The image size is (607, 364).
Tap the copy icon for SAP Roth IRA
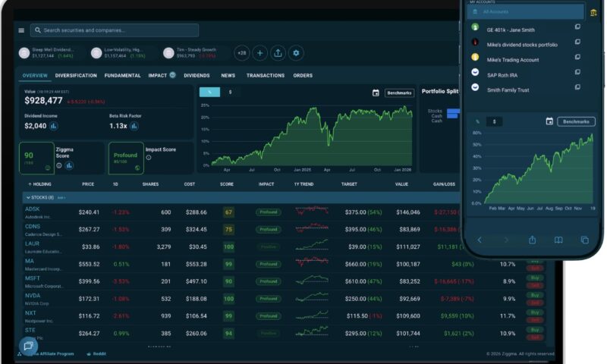coord(577,72)
